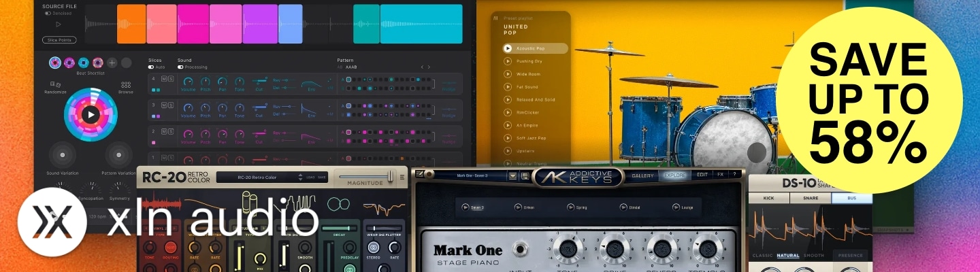The image size is (980, 272).
Task: Select the DS-10 Kick tab
Action: point(769,199)
